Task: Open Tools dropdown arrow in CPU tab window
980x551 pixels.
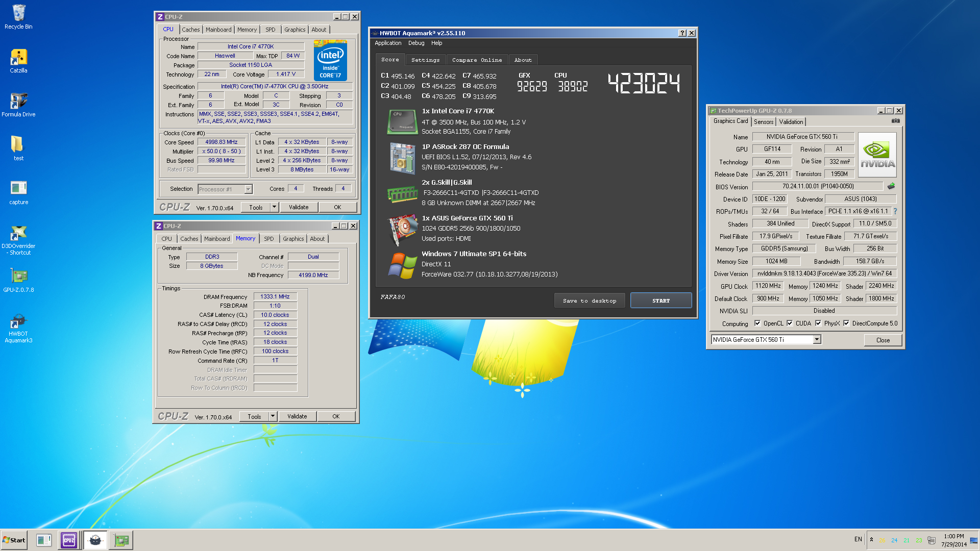Action: [274, 207]
